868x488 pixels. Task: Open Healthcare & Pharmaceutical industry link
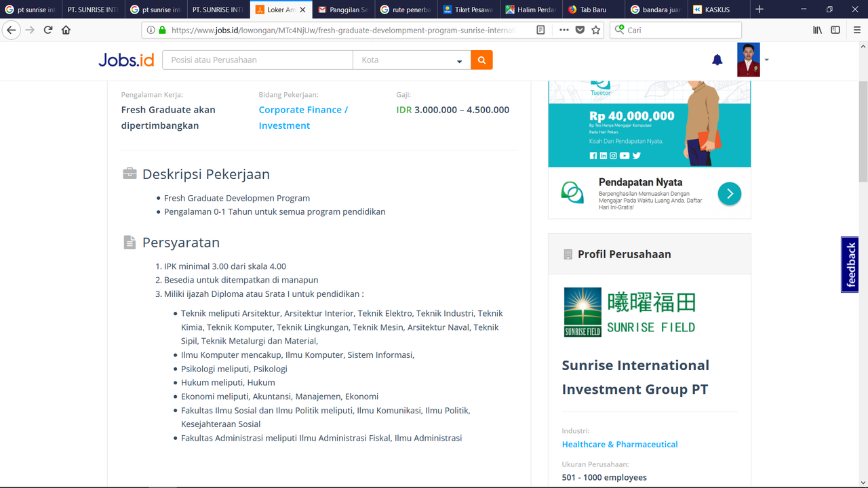click(x=620, y=445)
